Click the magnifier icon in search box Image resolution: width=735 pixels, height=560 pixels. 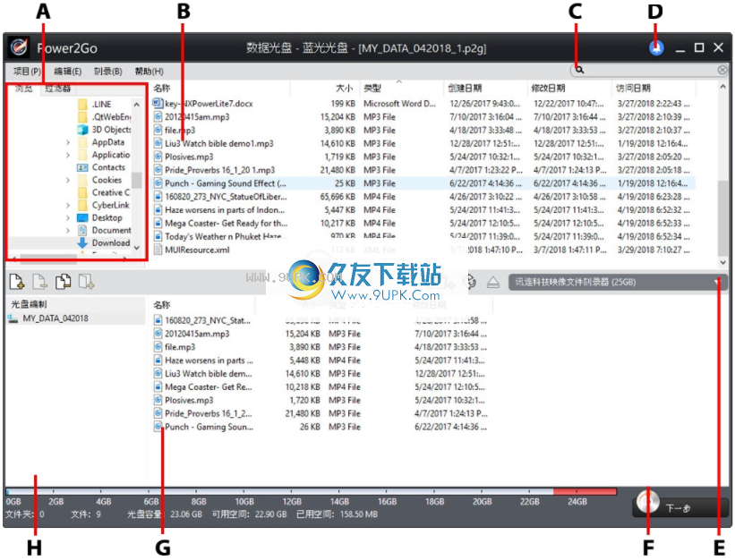coord(580,70)
